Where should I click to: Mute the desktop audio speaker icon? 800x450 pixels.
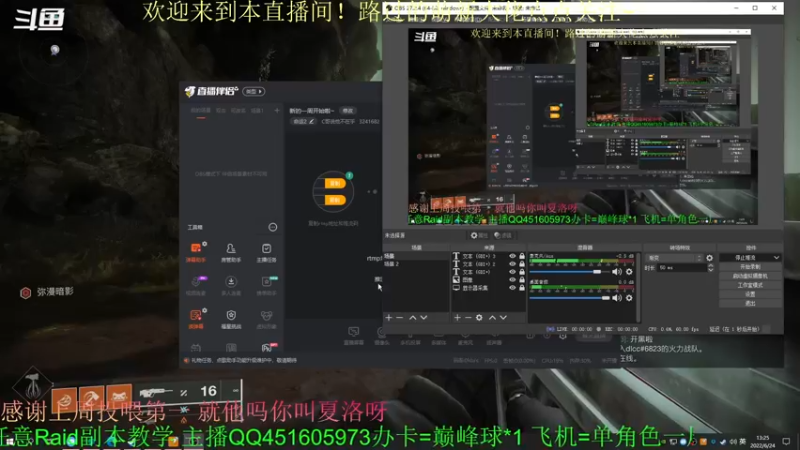[617, 297]
